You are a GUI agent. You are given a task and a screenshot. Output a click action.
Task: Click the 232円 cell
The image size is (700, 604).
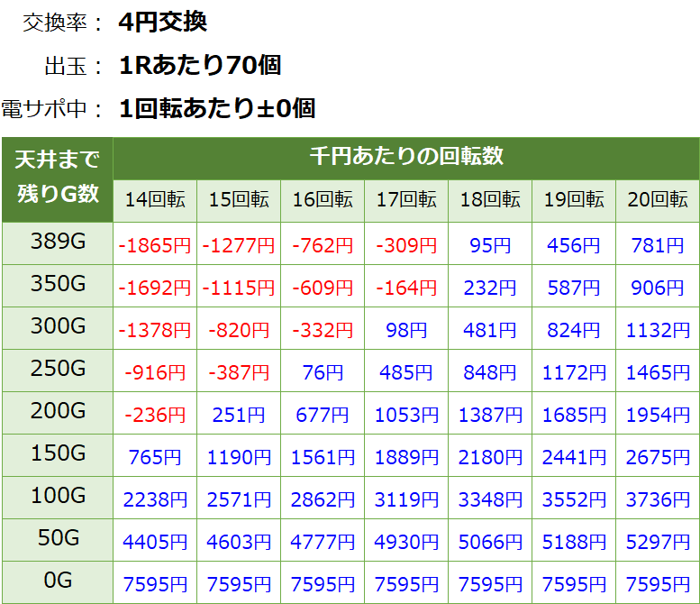point(490,286)
